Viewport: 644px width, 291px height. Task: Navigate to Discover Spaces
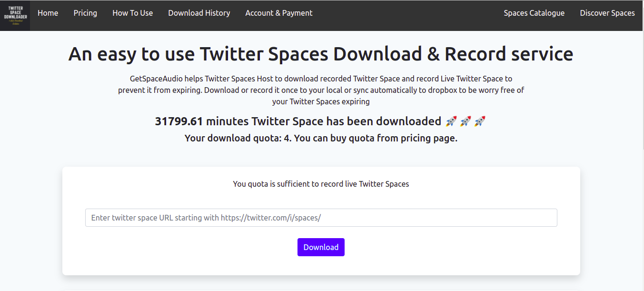point(607,13)
